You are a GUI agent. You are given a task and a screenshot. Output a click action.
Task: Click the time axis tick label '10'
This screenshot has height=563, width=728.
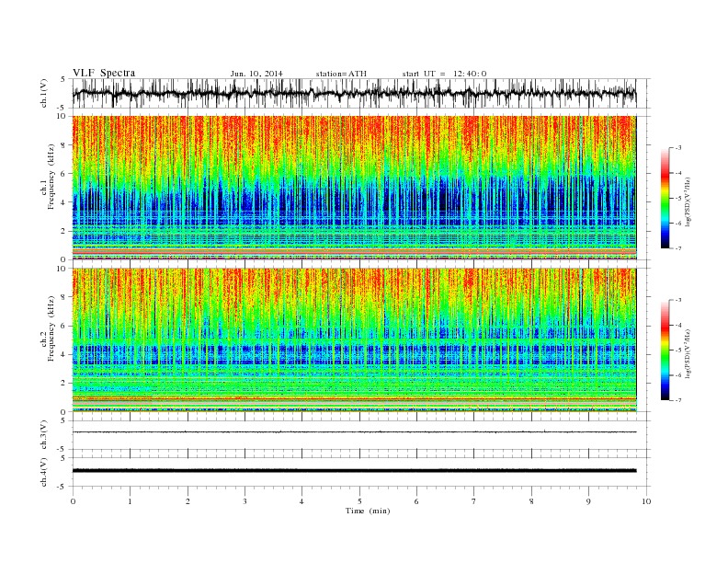pos(646,501)
